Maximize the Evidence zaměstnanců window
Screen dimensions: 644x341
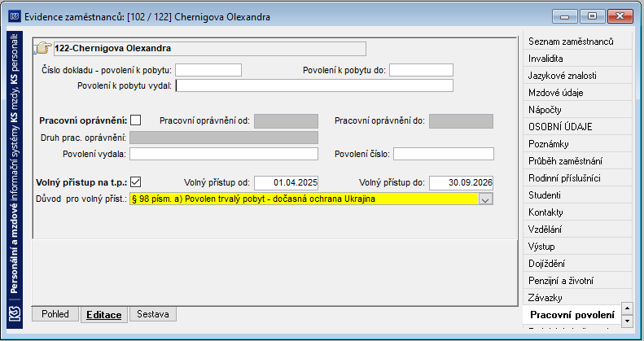pyautogui.click(x=592, y=17)
